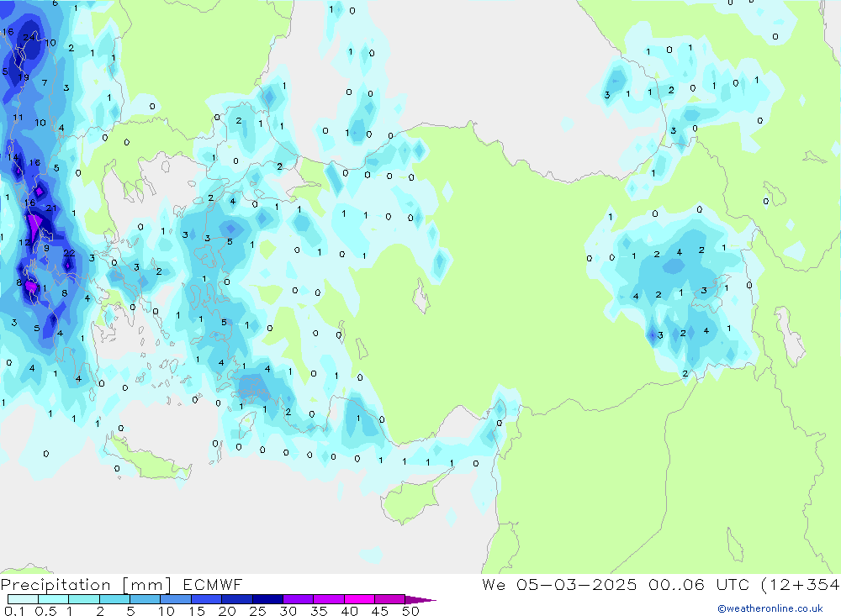This screenshot has height=616, width=841.
Task: Click the map precipitation value '19'
Action: pos(23,77)
